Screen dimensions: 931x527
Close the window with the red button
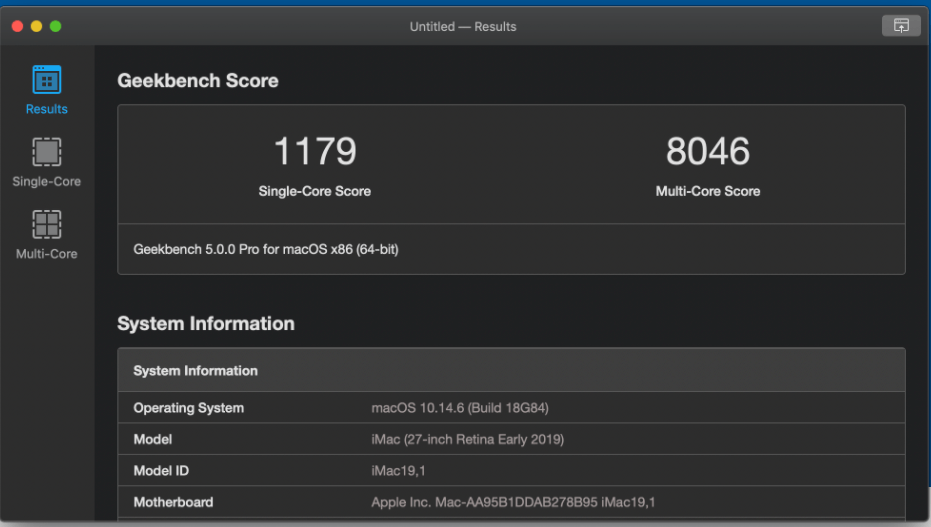click(x=17, y=26)
